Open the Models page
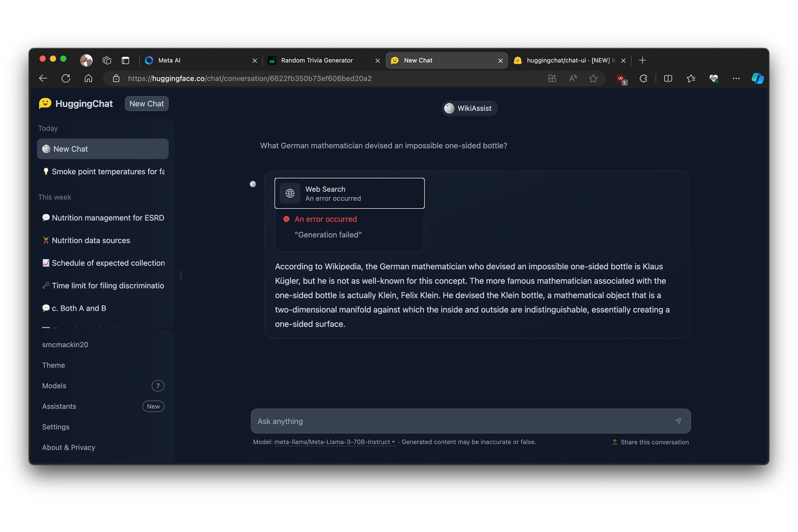The image size is (798, 532). point(102,385)
